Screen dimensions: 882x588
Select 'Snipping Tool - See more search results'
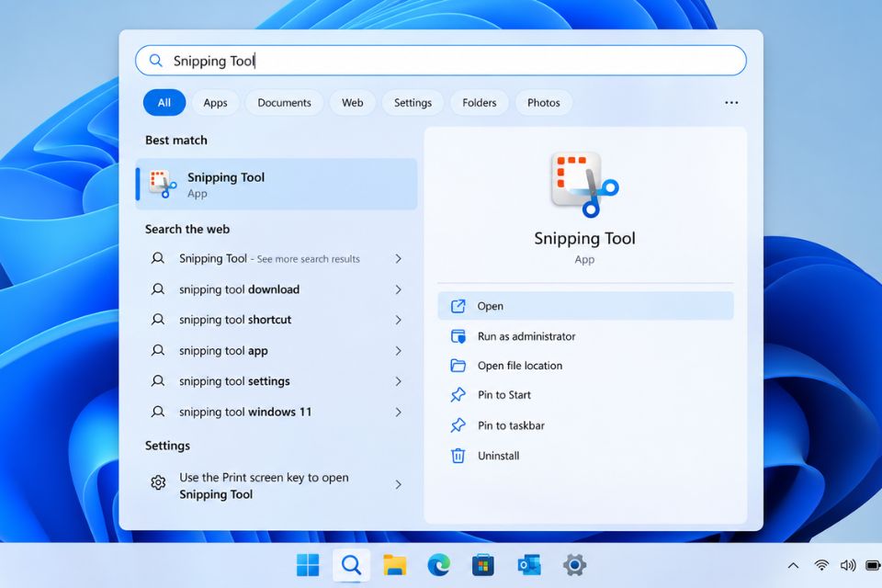[x=277, y=259]
